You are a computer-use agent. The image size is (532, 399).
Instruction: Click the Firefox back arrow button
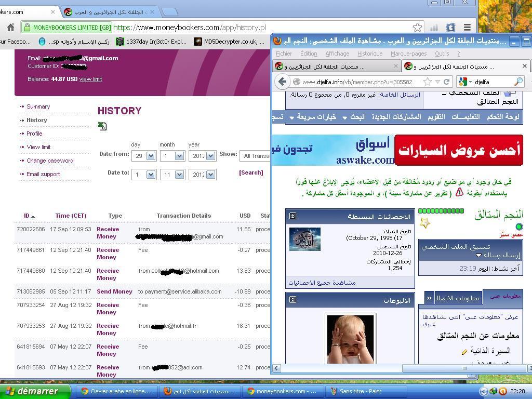(282, 82)
